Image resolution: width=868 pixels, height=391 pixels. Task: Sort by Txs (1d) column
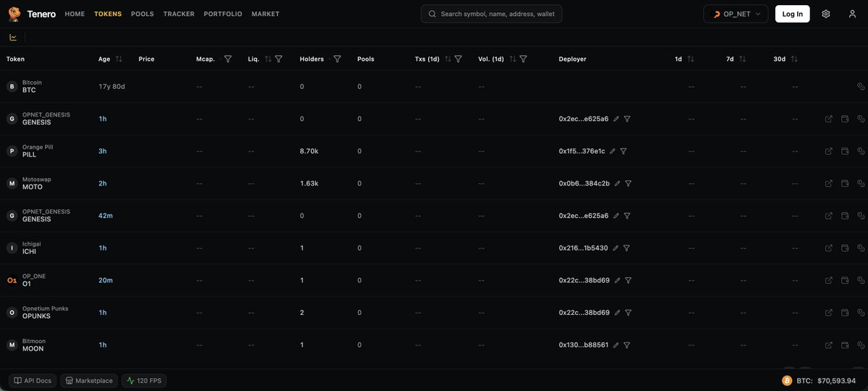click(448, 59)
